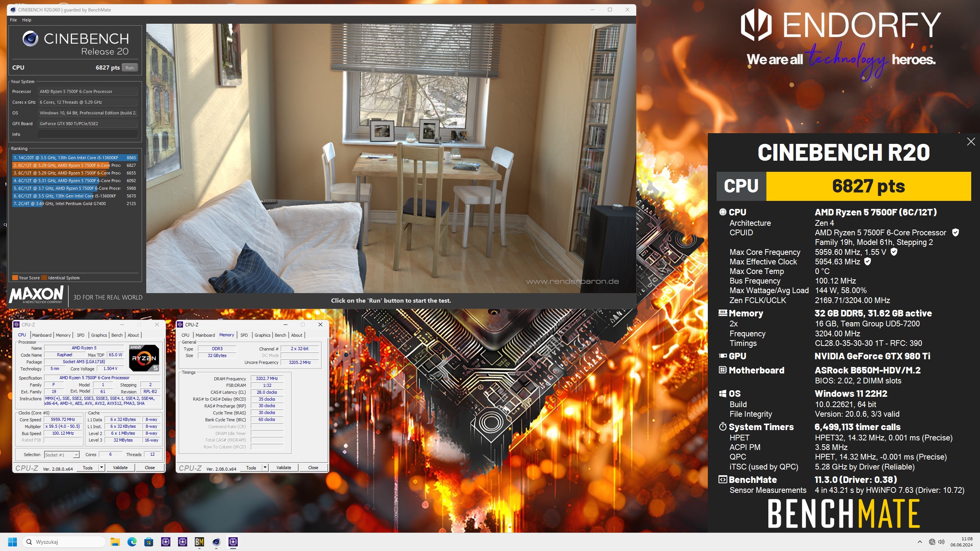
Task: Click the brown Identical System legend swatch
Action: 44,278
